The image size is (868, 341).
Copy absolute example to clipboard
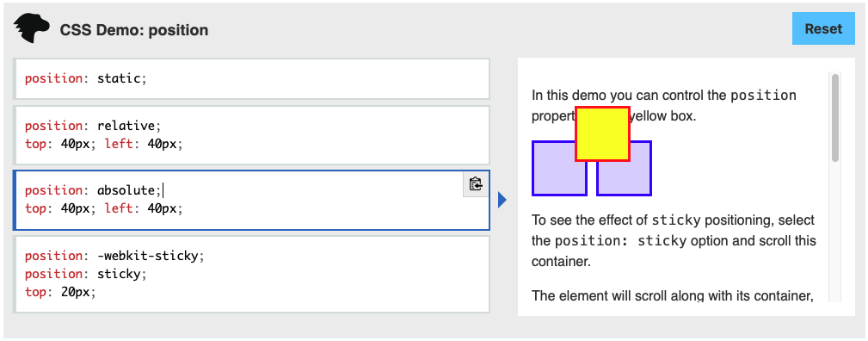(476, 184)
